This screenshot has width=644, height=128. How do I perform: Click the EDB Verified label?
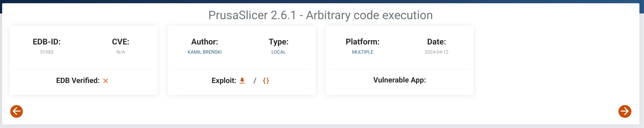pos(78,81)
